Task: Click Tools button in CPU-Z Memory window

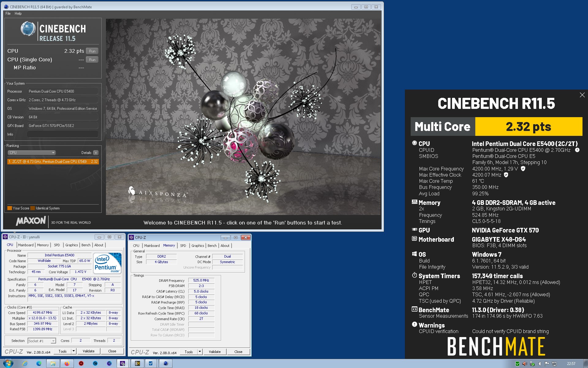Action: point(189,352)
